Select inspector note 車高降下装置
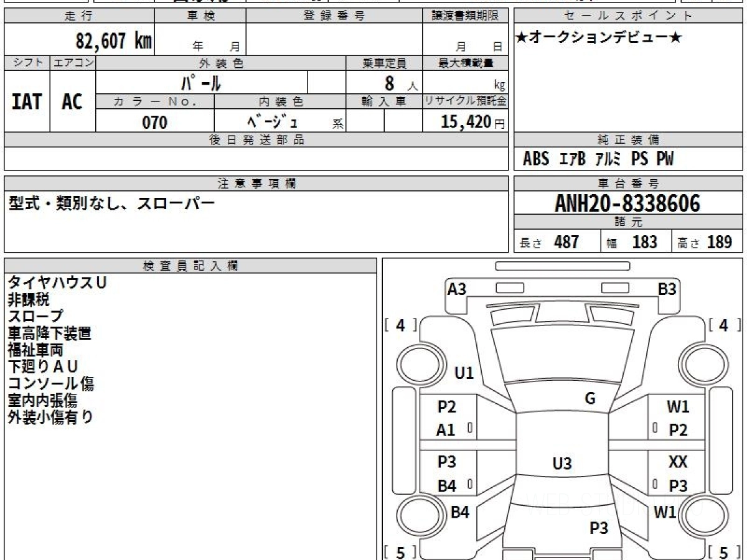Viewport: 747px width, 560px height. tap(50, 333)
